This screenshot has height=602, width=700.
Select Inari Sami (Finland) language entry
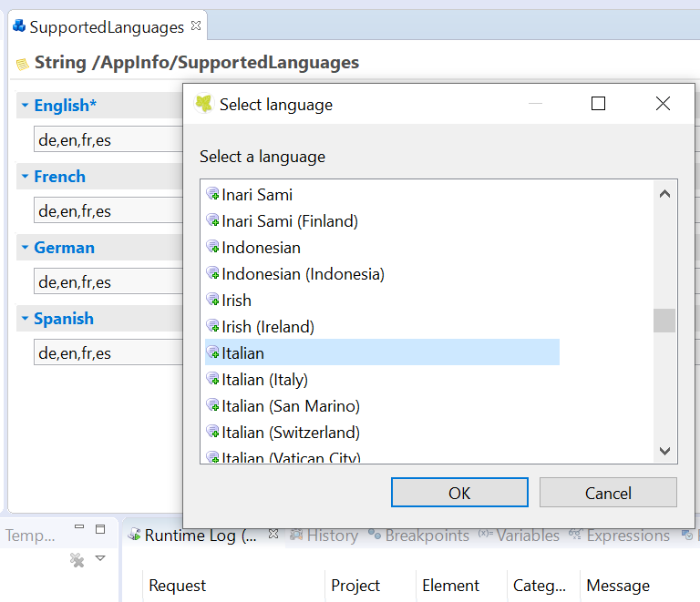click(x=290, y=221)
